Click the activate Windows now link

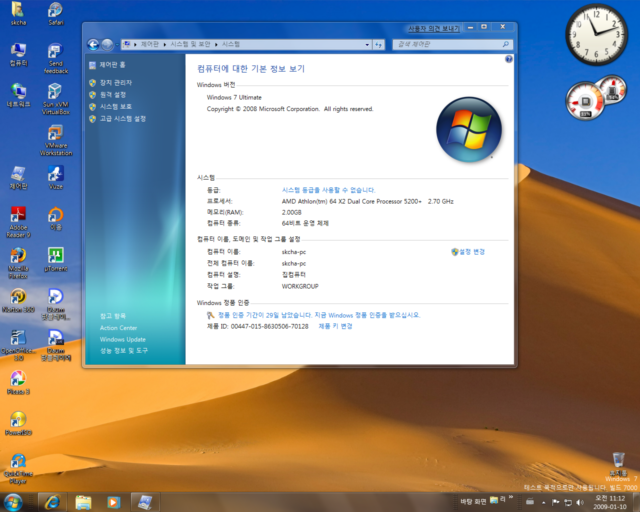(x=319, y=315)
